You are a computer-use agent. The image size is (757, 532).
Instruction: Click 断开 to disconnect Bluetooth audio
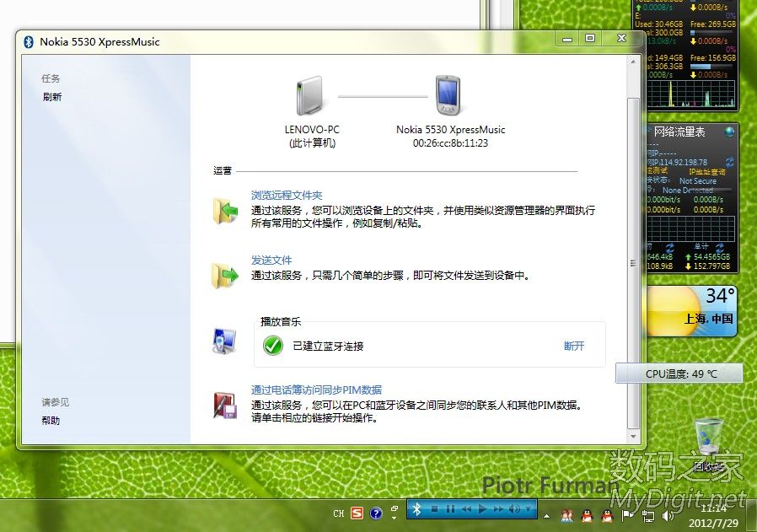pyautogui.click(x=574, y=346)
